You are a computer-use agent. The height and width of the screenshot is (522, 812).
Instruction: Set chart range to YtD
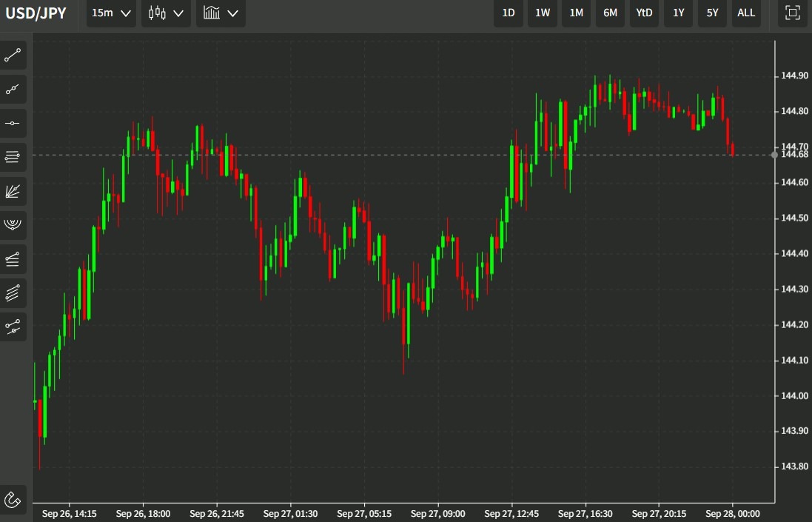point(644,13)
